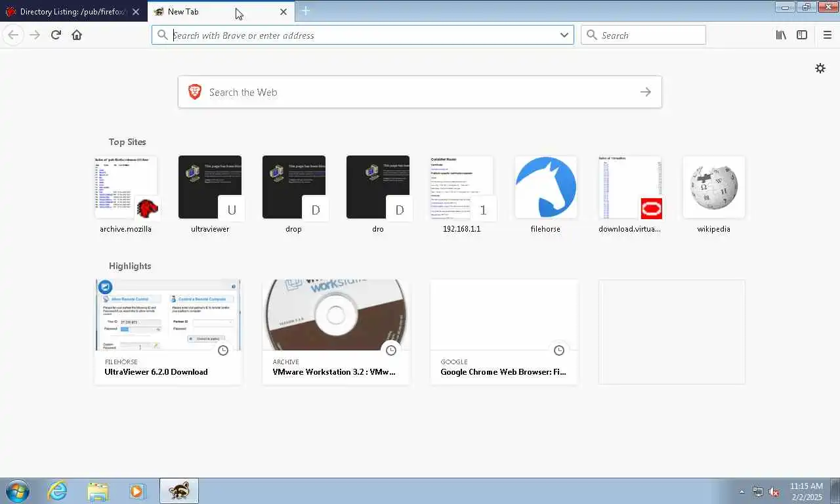Viewport: 840px width, 504px height.
Task: Click the Top Sites heading
Action: click(x=127, y=142)
